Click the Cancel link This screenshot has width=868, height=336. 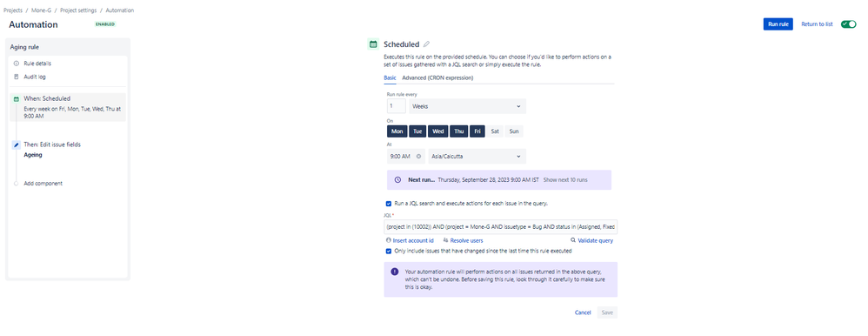pyautogui.click(x=583, y=312)
